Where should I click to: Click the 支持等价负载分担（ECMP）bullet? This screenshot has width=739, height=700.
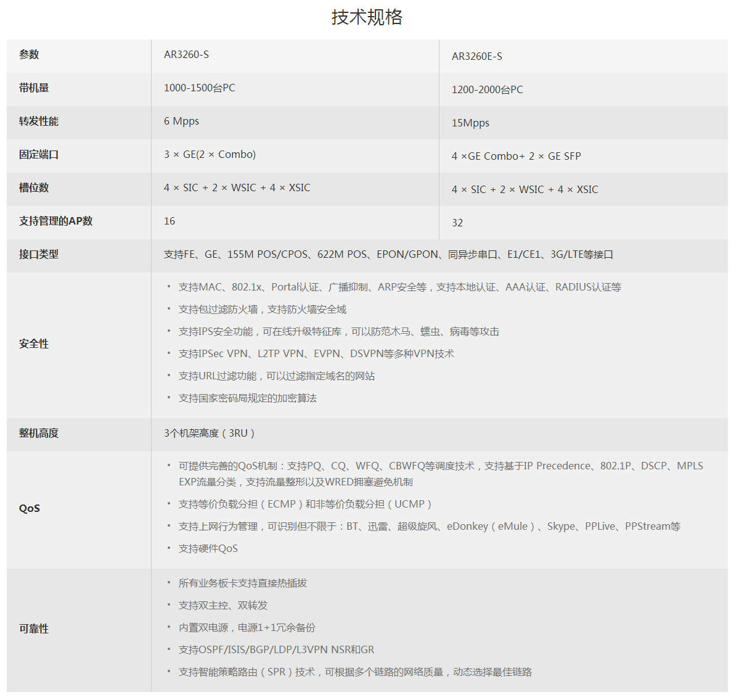tap(306, 504)
